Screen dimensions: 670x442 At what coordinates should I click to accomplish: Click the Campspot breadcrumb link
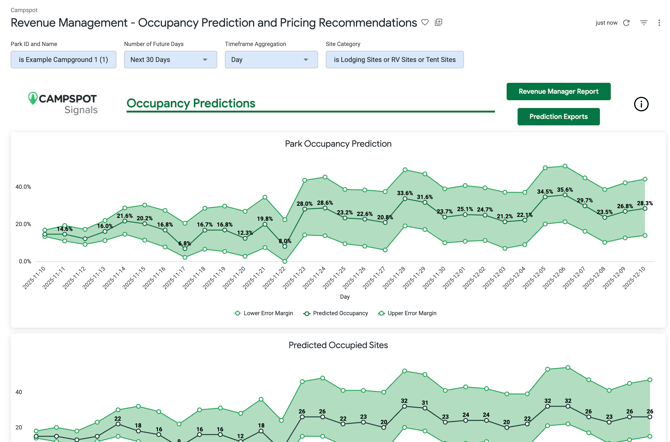(x=24, y=10)
